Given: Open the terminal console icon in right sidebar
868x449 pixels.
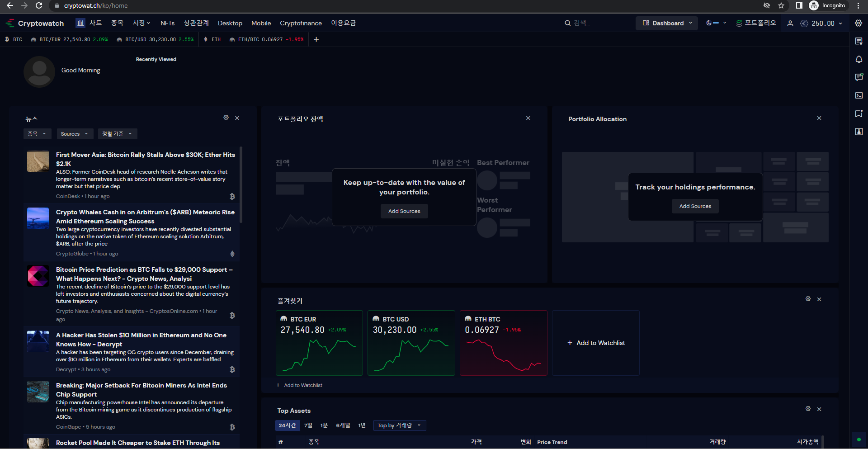Looking at the screenshot, I should click(859, 95).
